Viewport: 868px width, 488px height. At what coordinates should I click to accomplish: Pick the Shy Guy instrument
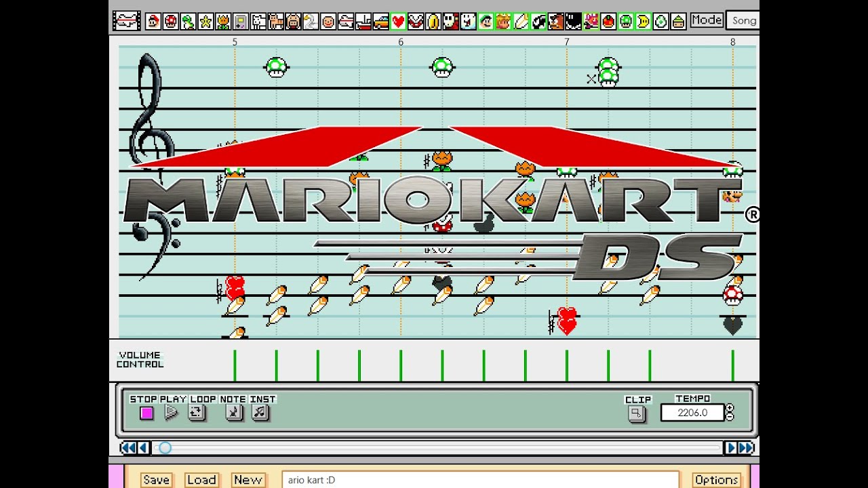pyautogui.click(x=450, y=21)
